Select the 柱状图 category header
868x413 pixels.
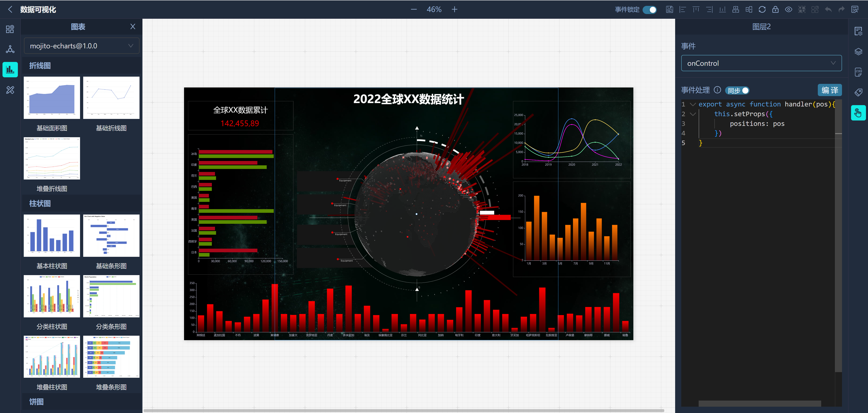click(x=40, y=203)
